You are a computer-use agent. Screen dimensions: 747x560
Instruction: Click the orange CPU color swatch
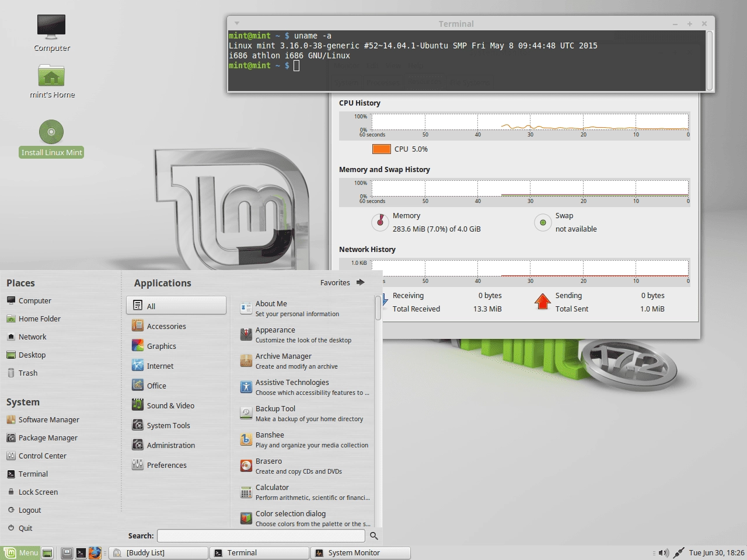click(381, 149)
